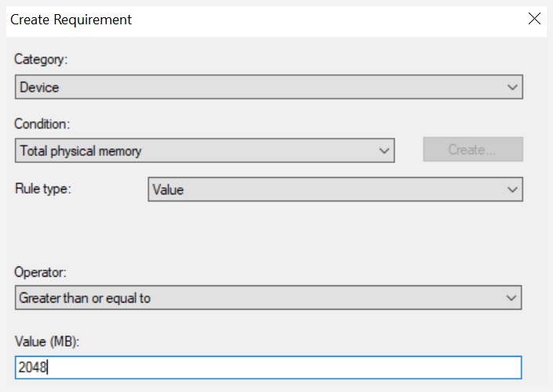Click the Create Requirement title bar text
This screenshot has height=392, width=553.
click(71, 20)
